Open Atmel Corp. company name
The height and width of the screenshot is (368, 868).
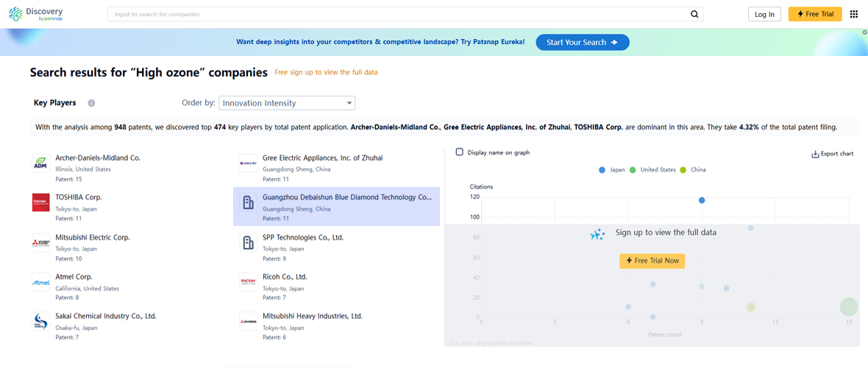pyautogui.click(x=74, y=277)
